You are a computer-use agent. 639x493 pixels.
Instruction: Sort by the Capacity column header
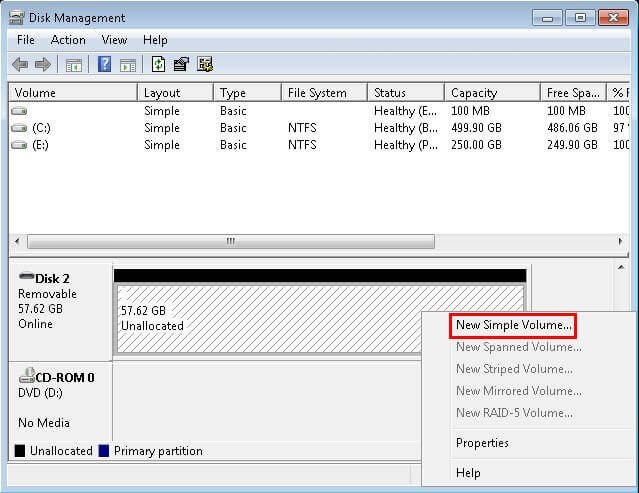492,92
